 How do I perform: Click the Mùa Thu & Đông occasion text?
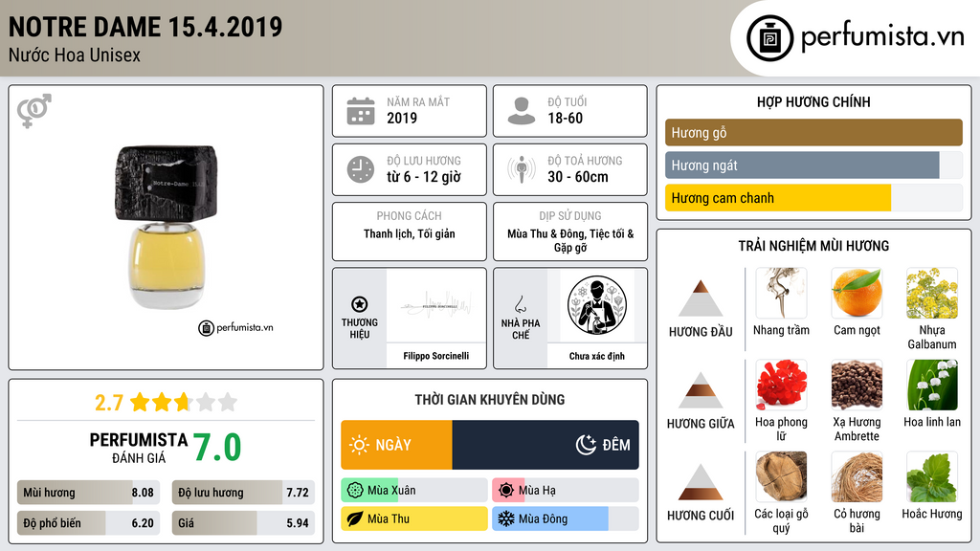[570, 240]
